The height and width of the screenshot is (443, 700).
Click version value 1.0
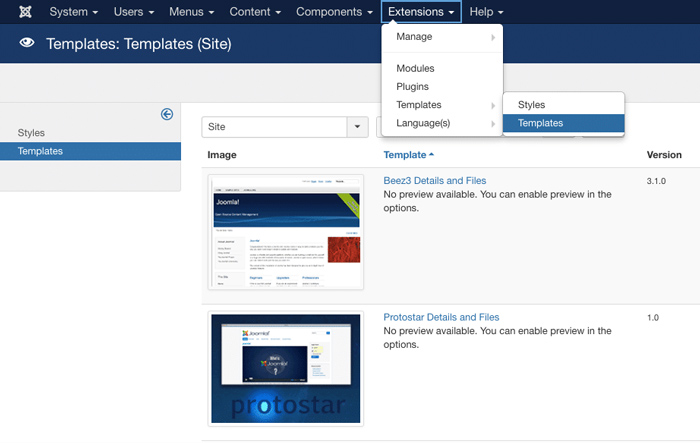[x=653, y=318]
